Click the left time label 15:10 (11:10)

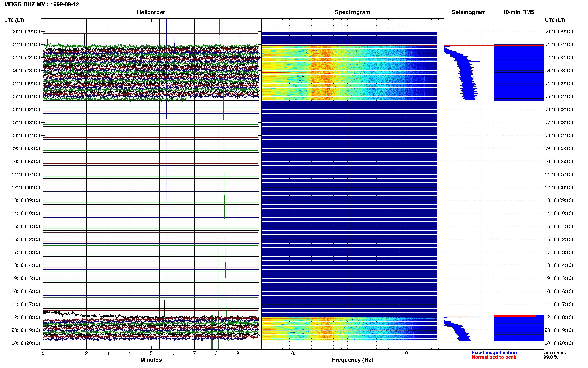tap(26, 226)
